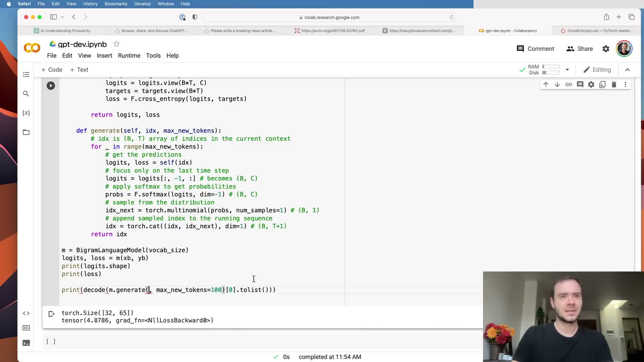Switch to the CrossEntropyLoss PyTorch tab
This screenshot has height=362, width=644.
pyautogui.click(x=597, y=31)
